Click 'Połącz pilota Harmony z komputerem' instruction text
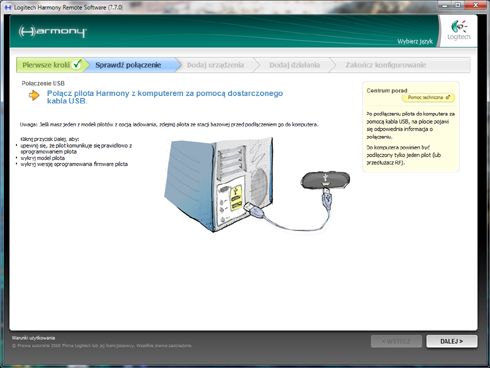This screenshot has width=490, height=368. (165, 97)
